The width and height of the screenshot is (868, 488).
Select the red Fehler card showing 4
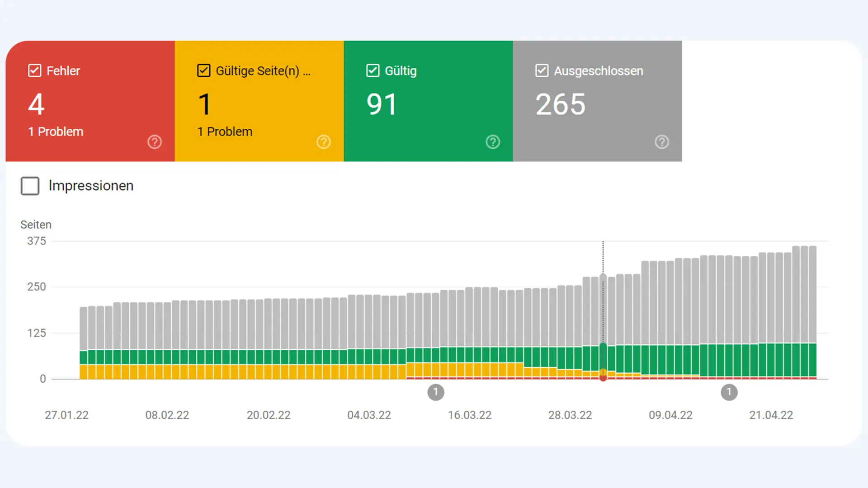tap(90, 101)
